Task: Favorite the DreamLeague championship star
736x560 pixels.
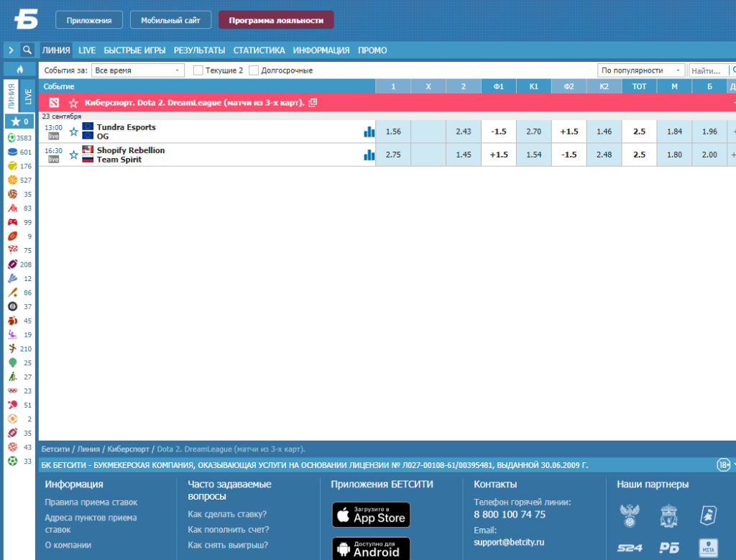Action: (73, 103)
